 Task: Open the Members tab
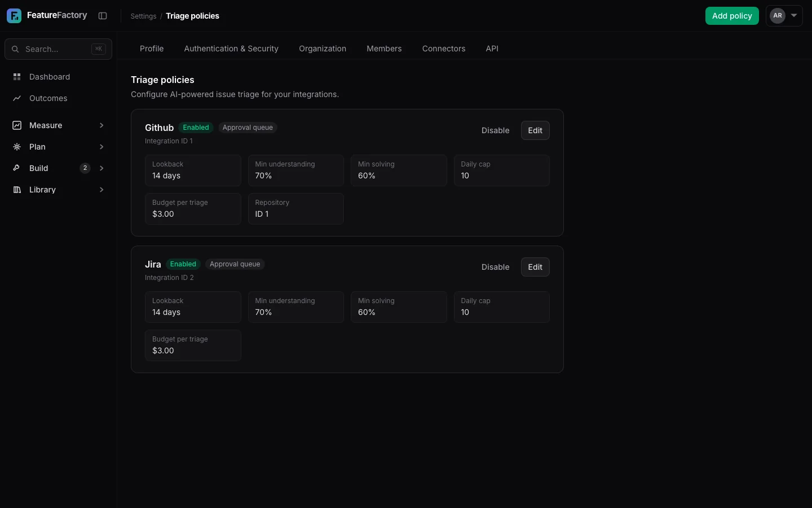coord(384,49)
